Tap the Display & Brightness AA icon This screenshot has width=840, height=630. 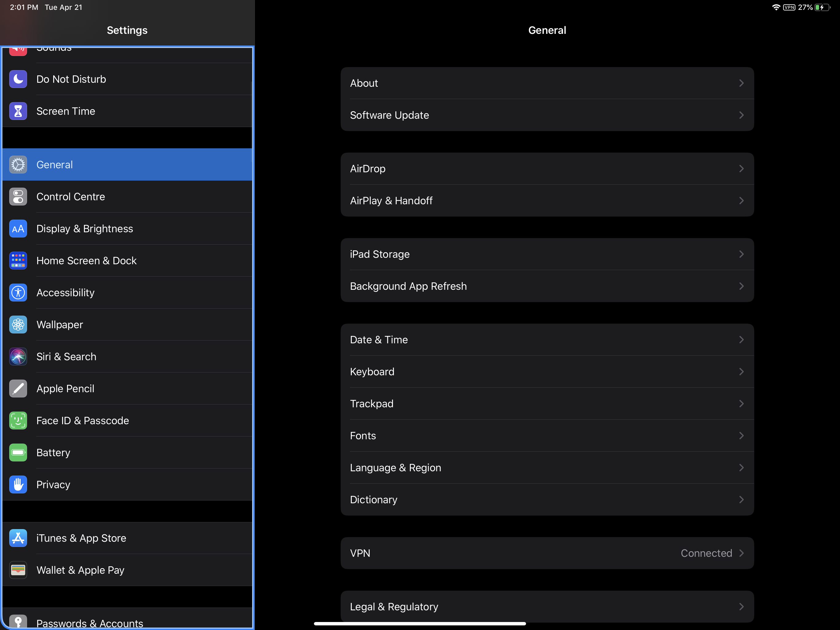[18, 228]
